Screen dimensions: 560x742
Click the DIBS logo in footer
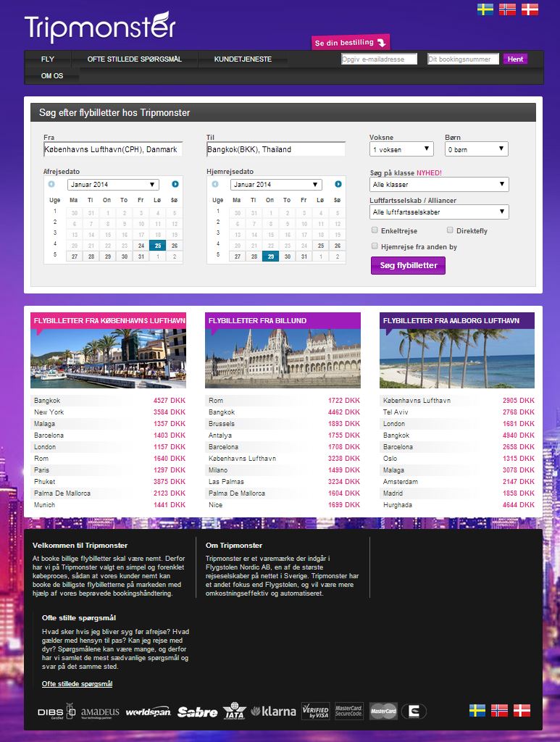point(57,712)
